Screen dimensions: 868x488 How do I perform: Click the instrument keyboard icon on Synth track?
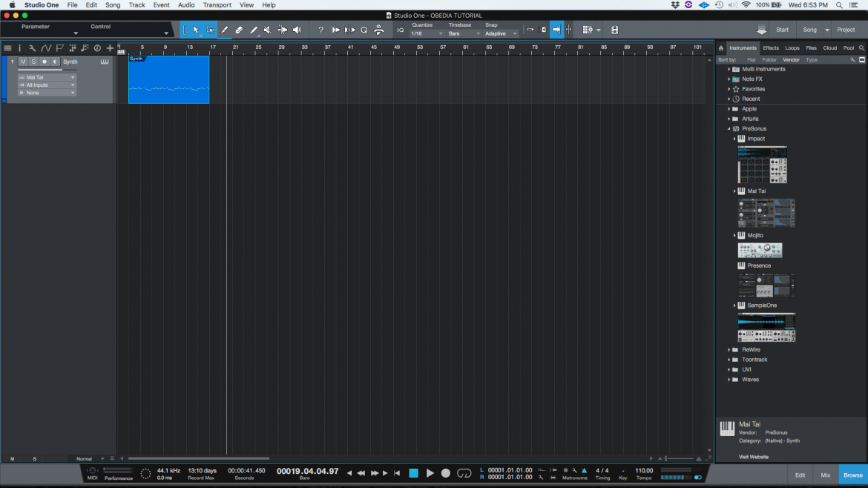click(105, 62)
